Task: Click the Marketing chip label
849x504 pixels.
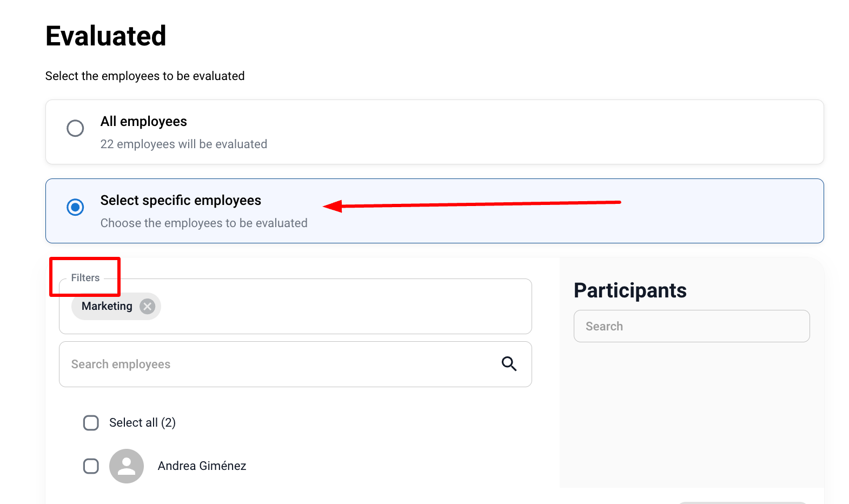Action: (107, 307)
